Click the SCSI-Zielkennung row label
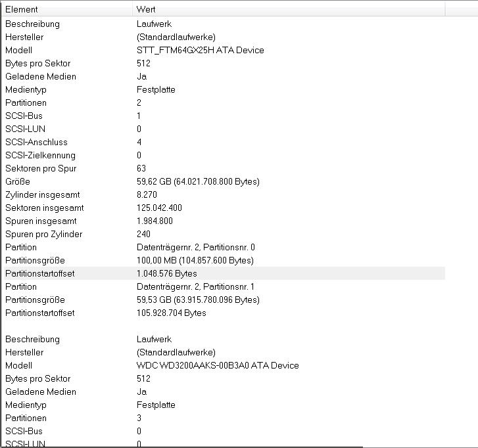 click(40, 155)
